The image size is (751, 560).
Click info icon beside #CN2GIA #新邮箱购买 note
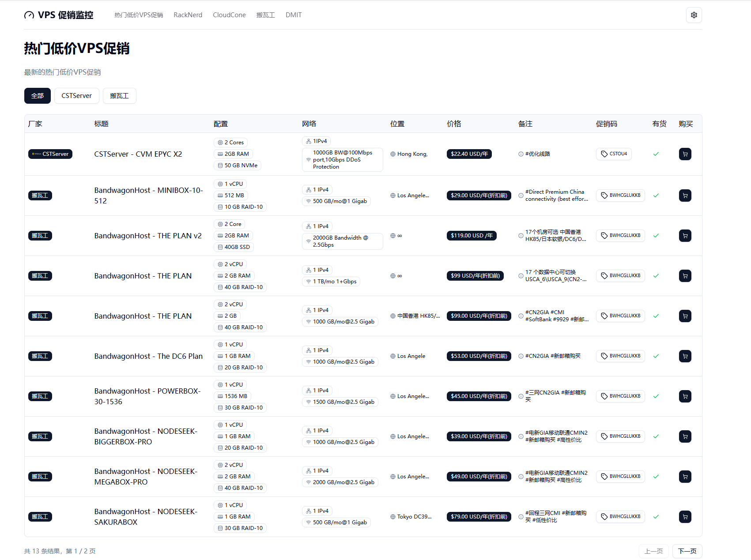point(521,356)
